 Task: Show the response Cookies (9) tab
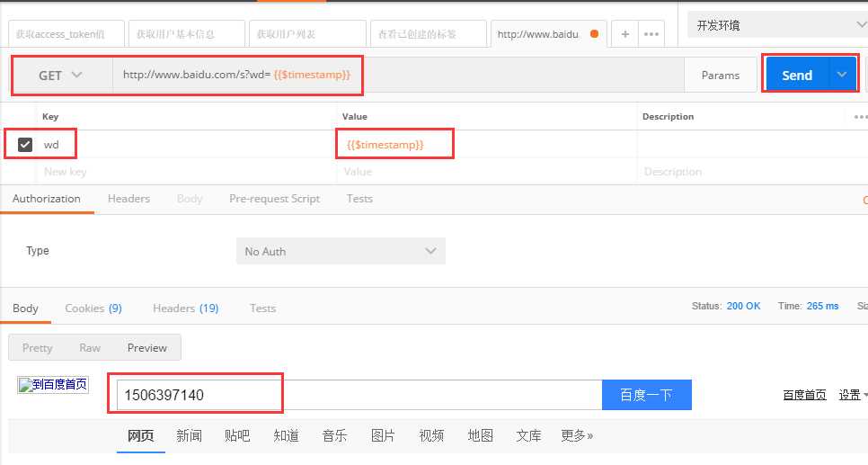tap(93, 309)
